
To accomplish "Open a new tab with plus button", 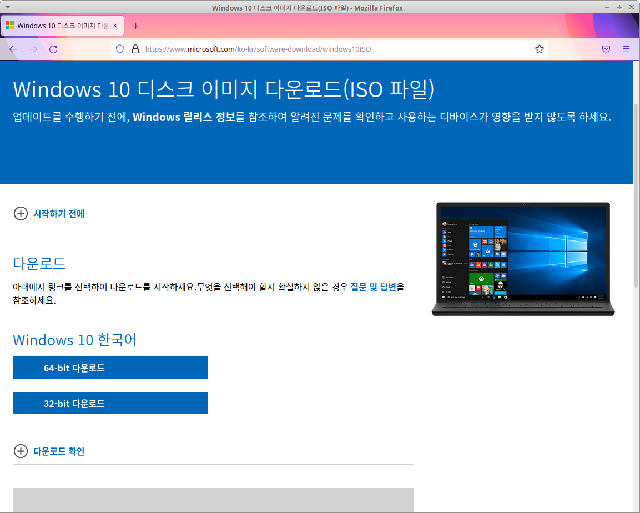I will click(x=136, y=26).
